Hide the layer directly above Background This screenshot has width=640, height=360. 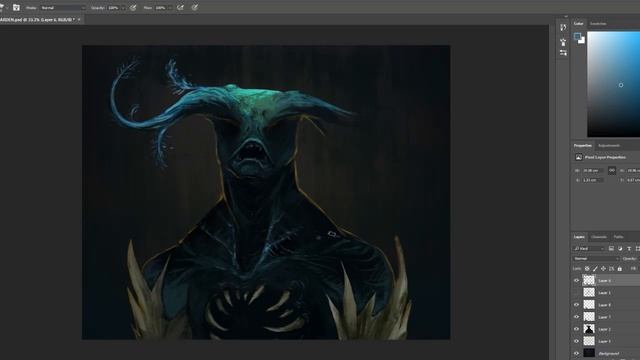(x=576, y=341)
